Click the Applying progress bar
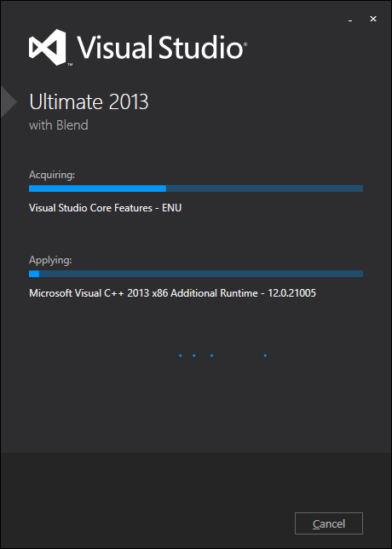The width and height of the screenshot is (392, 549). coord(196,274)
